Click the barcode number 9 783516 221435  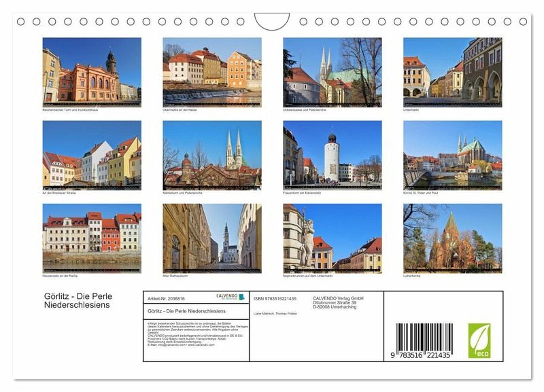tap(420, 355)
